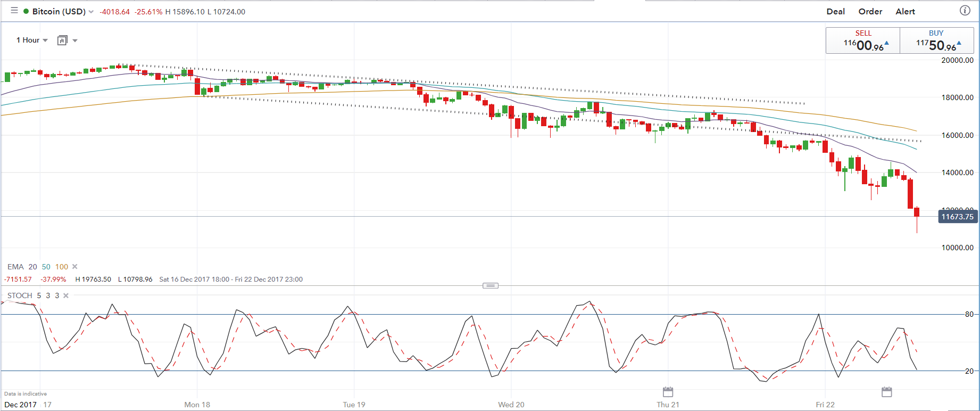Expand the chart type dropdown arrow

point(75,40)
